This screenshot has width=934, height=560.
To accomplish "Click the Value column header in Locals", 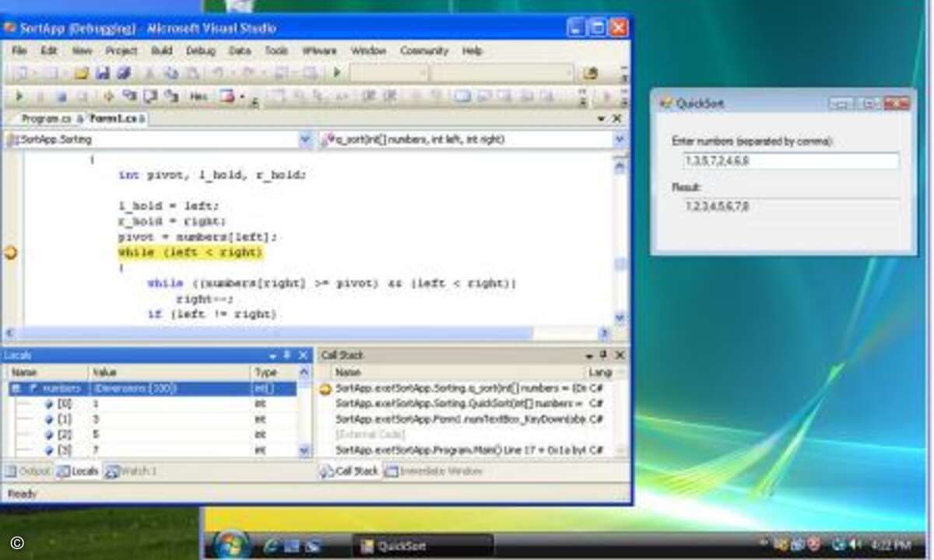I will point(170,373).
